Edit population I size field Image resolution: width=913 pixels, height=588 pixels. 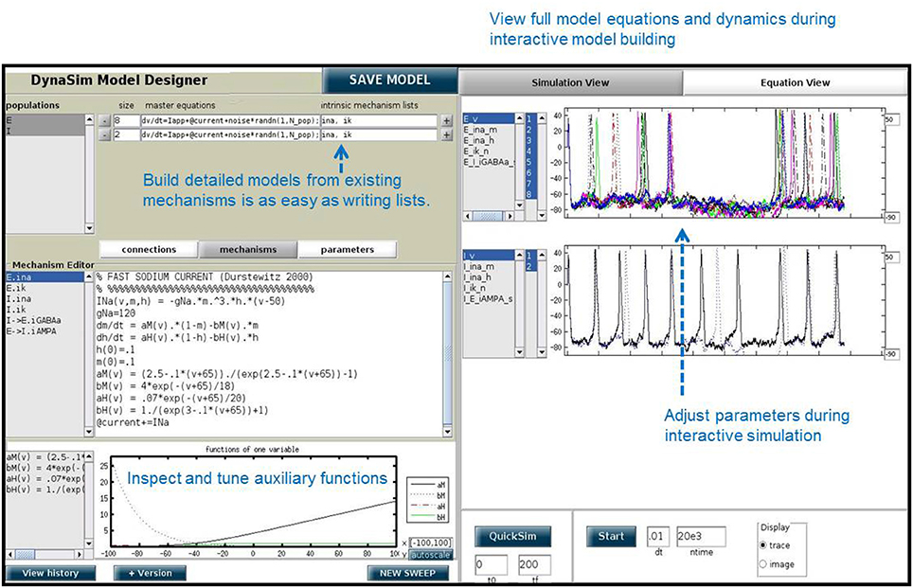[x=126, y=134]
